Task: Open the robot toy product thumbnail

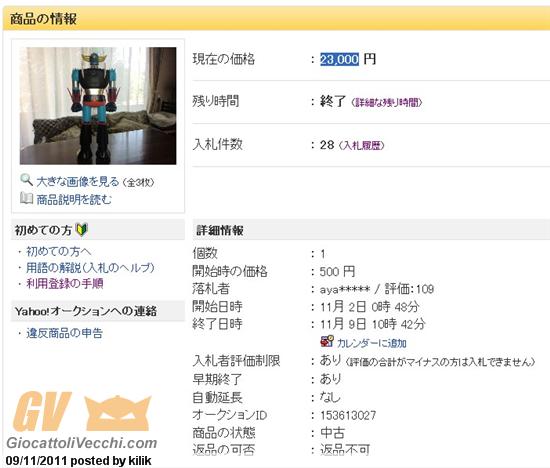Action: click(98, 106)
